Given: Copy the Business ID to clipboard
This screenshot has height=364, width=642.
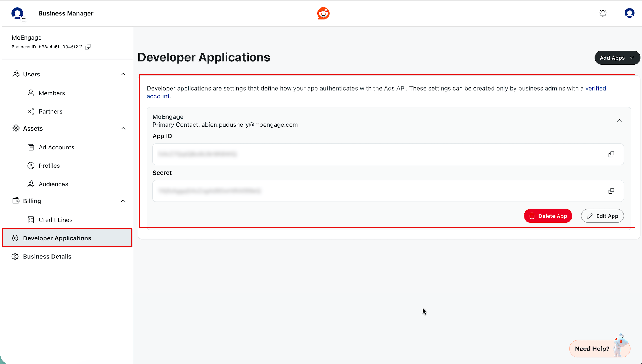Looking at the screenshot, I should click(88, 47).
